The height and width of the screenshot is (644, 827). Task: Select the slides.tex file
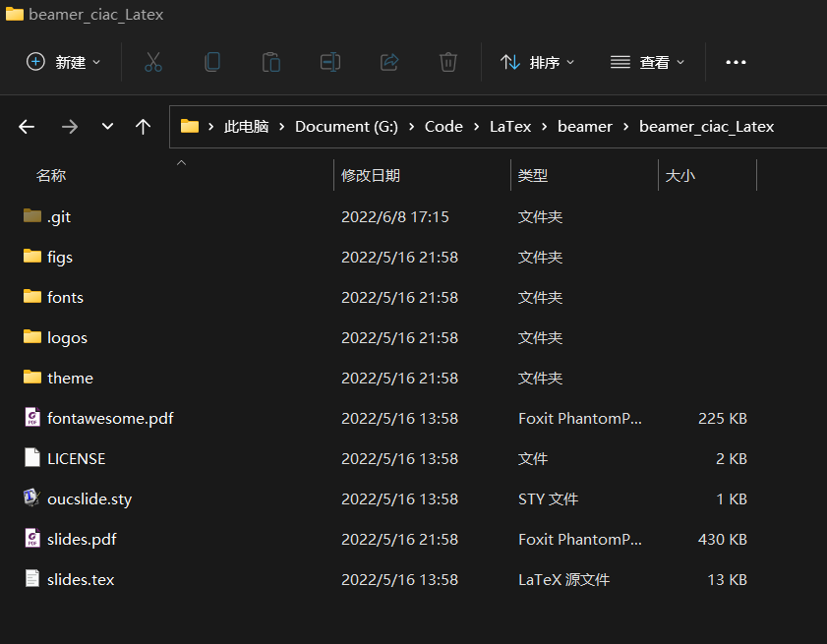coord(81,580)
